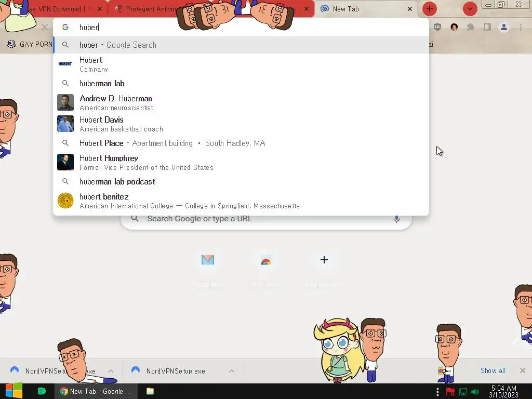Switch to the Protegent Antivirus tab
Viewport: 532px width, 399px height.
[x=149, y=9]
